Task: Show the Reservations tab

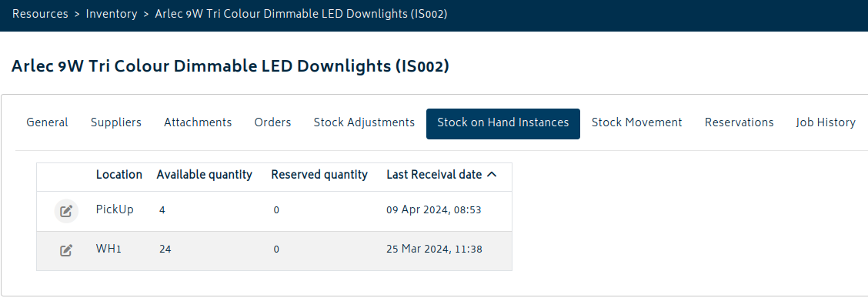Action: (739, 122)
